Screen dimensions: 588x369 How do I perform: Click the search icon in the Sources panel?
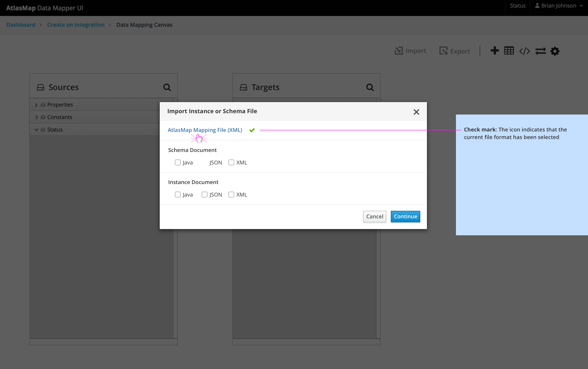167,87
